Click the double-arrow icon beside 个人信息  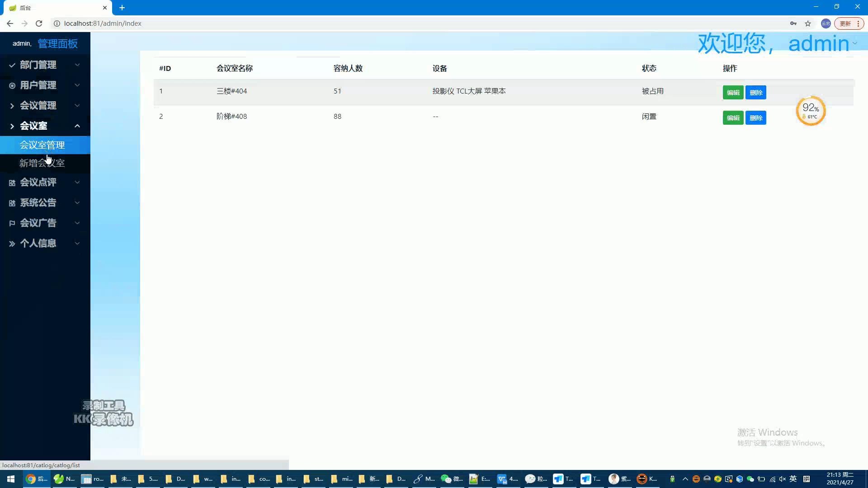pos(12,244)
